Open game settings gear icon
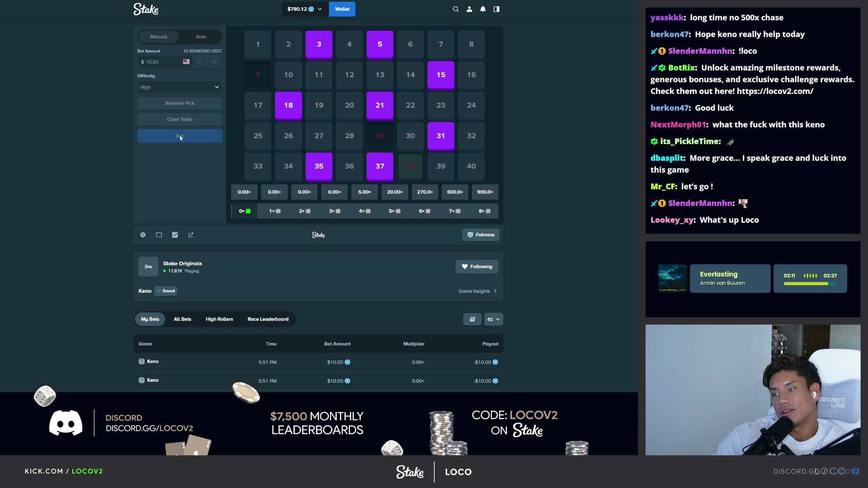 tap(143, 235)
